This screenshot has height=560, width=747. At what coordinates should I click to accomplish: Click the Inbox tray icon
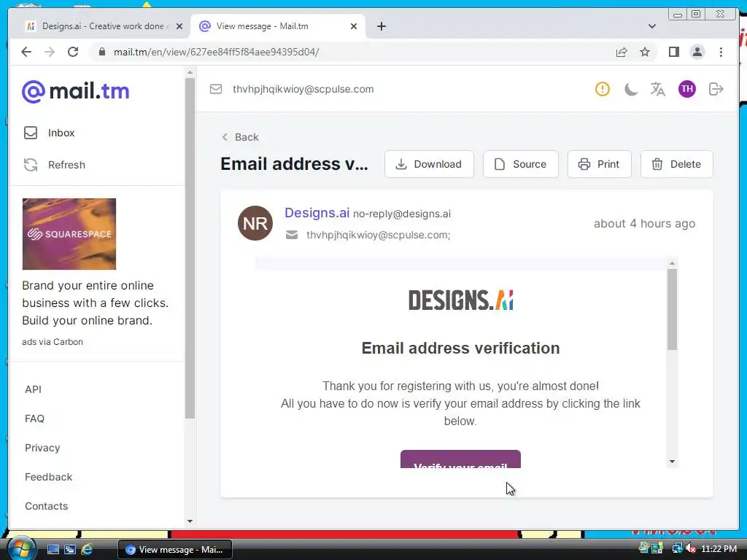click(x=31, y=133)
